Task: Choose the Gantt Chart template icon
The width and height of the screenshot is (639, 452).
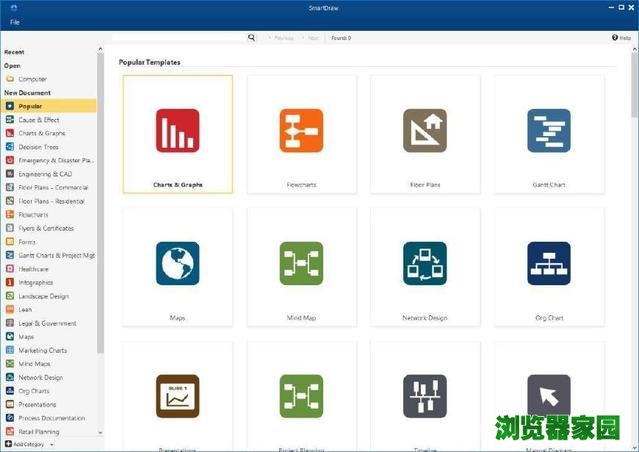Action: [x=549, y=131]
